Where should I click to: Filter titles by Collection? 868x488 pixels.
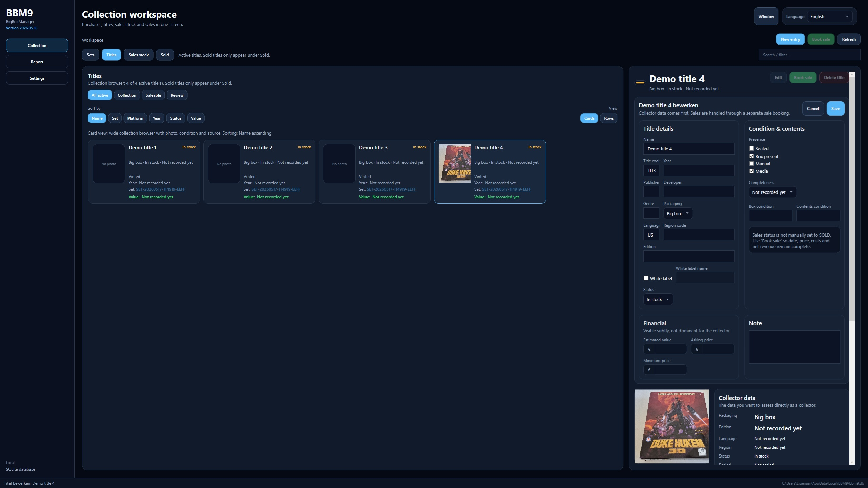point(127,95)
